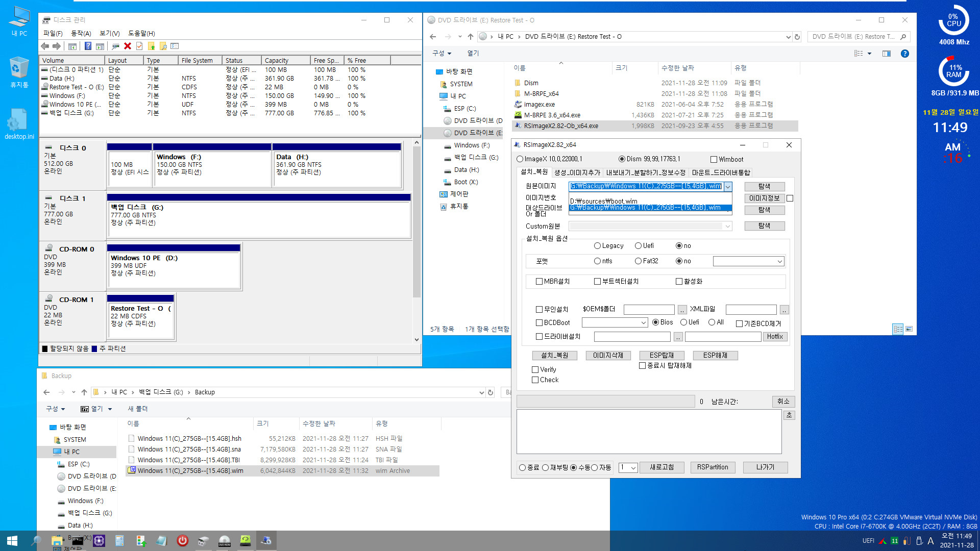980x551 pixels.
Task: Enable the Wimboot checkbox
Action: [714, 160]
